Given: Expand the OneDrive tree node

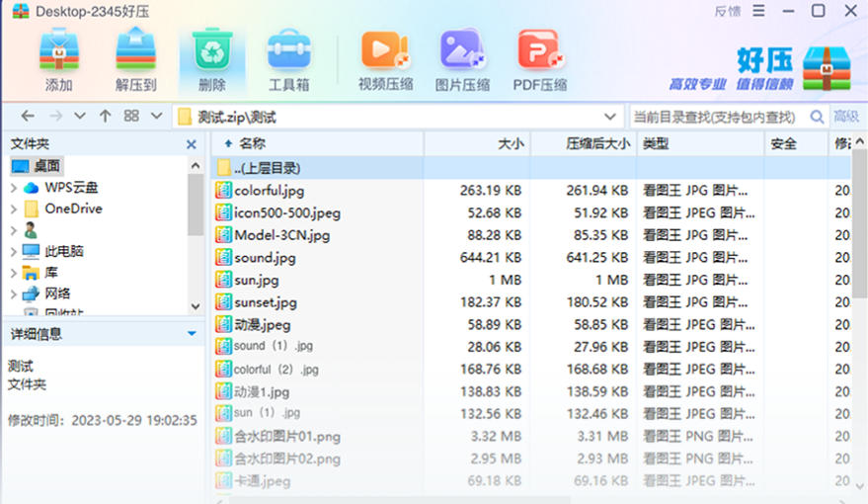Looking at the screenshot, I should 14,210.
